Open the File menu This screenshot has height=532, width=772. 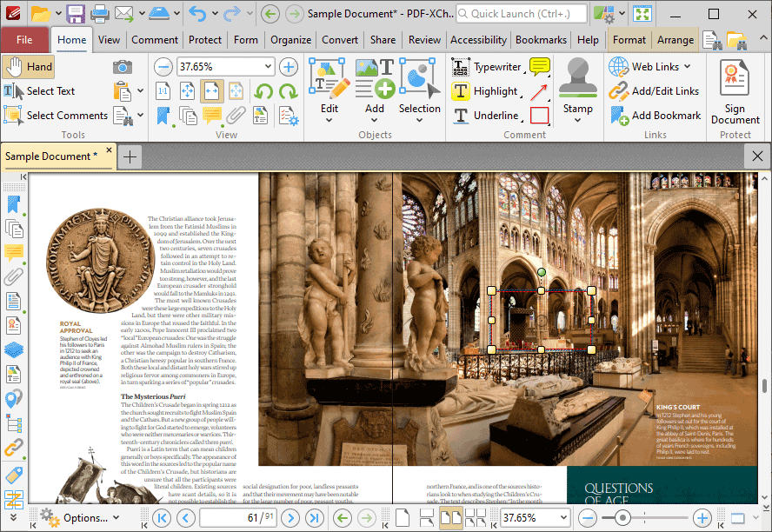24,40
